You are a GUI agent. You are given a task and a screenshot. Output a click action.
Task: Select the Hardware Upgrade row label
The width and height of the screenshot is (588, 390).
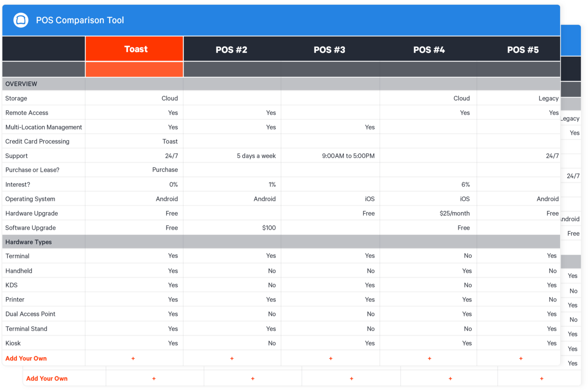click(x=32, y=213)
